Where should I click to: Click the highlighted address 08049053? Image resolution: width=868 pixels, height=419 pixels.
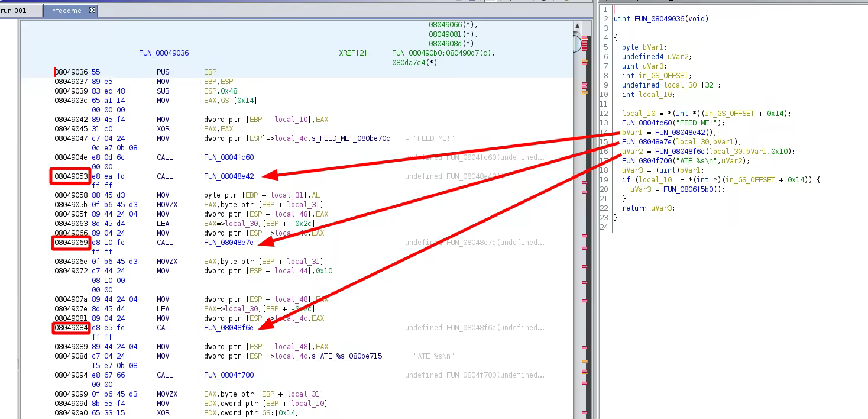71,176
